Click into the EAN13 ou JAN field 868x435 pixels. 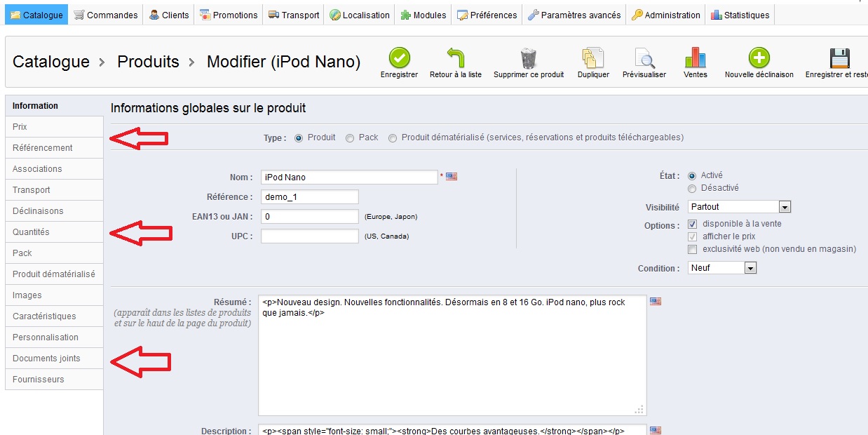(x=310, y=217)
